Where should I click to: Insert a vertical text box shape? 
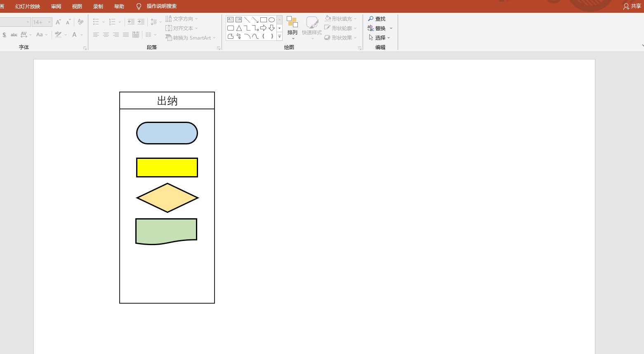coord(238,20)
